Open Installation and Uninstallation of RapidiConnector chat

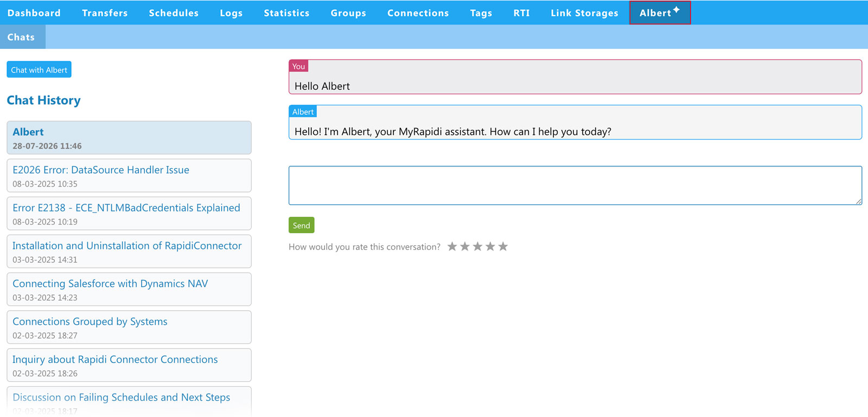coord(129,252)
